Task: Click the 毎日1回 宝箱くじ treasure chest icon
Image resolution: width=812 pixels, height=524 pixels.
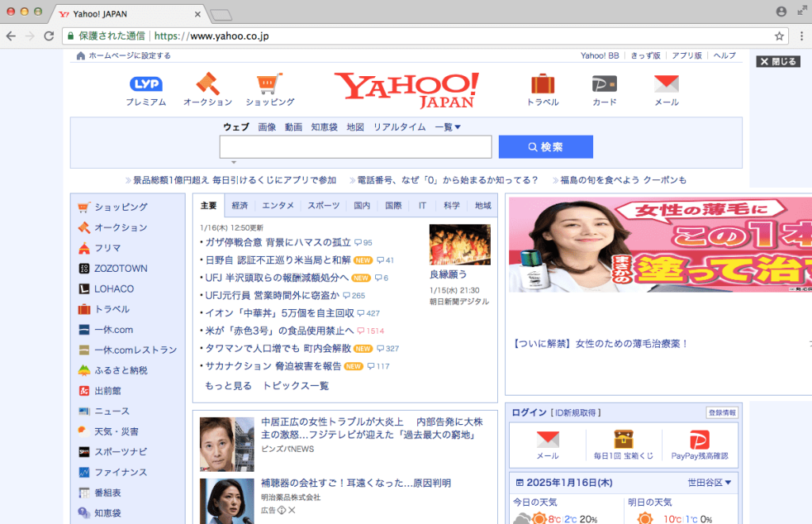Action: (x=623, y=439)
